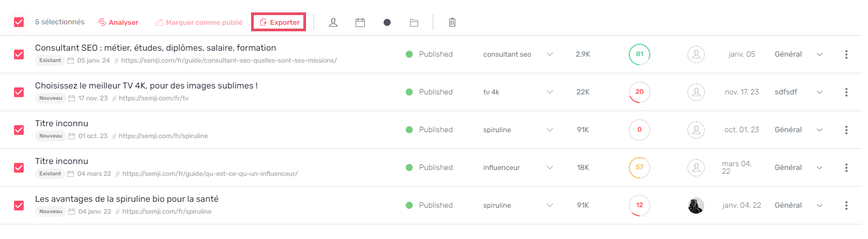The image size is (868, 239).
Task: Open the three-dot menu for Consultant SEO row
Action: click(x=846, y=54)
